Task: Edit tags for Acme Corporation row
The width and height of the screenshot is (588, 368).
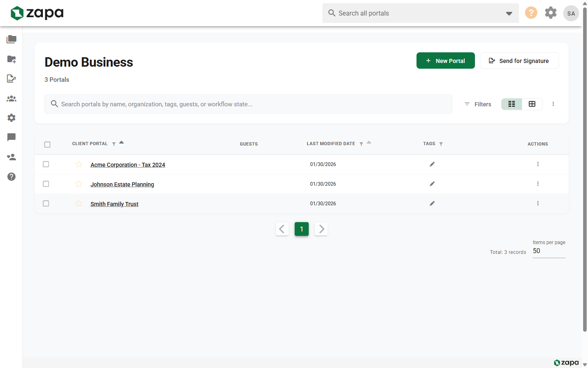Action: [432, 164]
